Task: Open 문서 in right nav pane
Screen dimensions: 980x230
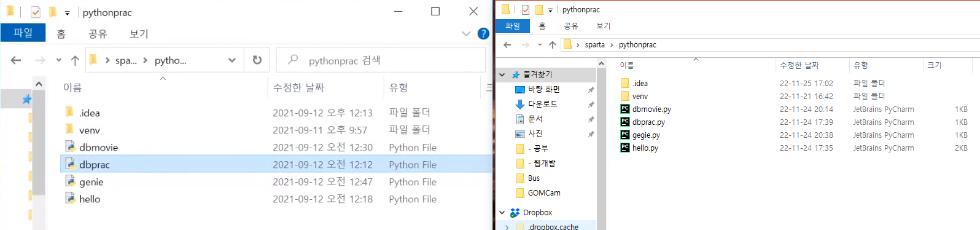Action: coord(535,119)
